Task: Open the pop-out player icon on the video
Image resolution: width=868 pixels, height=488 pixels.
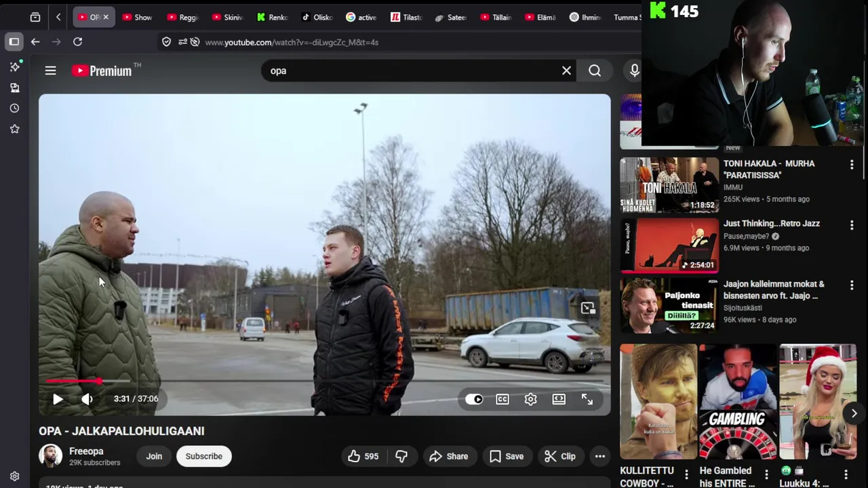Action: tap(588, 308)
